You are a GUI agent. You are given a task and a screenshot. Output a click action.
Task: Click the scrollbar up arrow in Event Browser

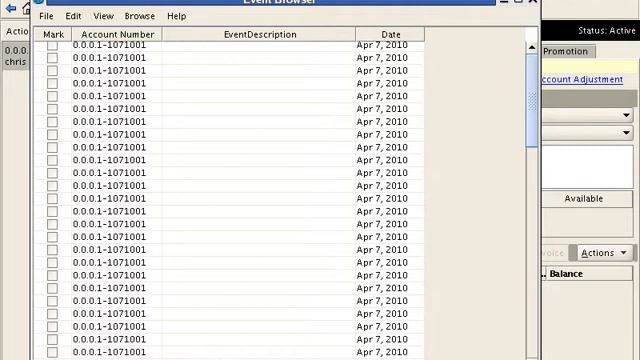pyautogui.click(x=532, y=48)
